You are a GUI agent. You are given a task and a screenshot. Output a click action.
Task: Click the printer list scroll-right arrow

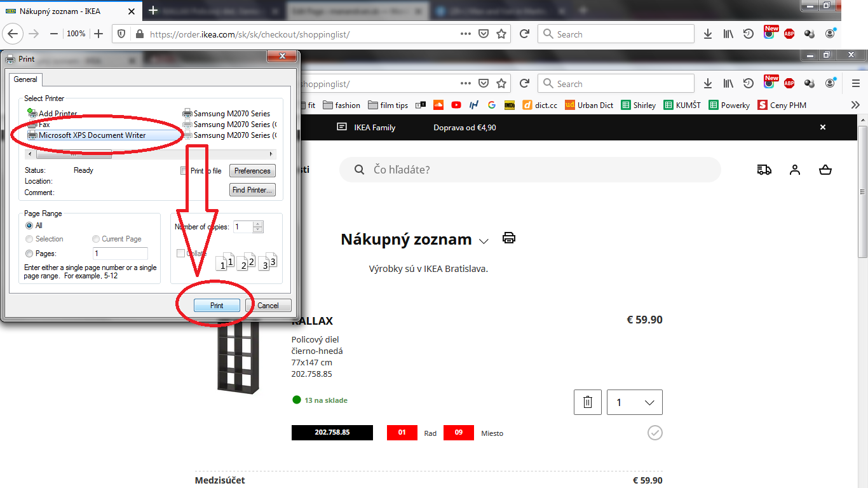(x=271, y=154)
